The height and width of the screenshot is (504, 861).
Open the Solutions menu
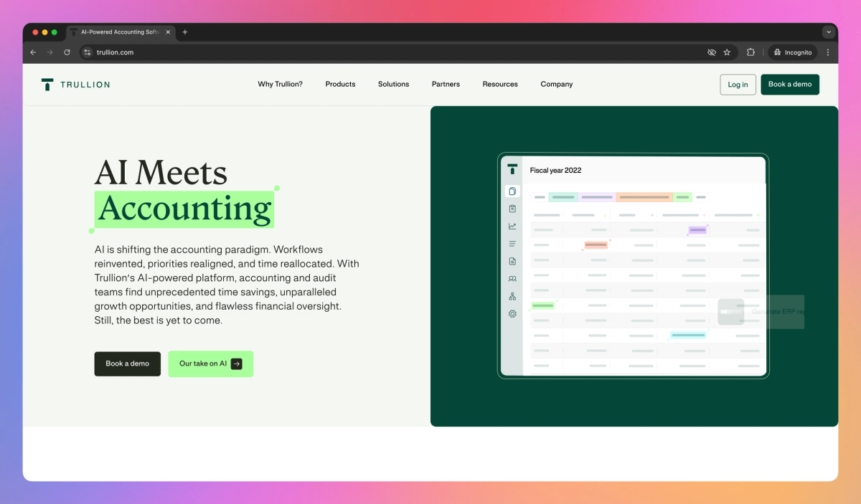(x=394, y=85)
